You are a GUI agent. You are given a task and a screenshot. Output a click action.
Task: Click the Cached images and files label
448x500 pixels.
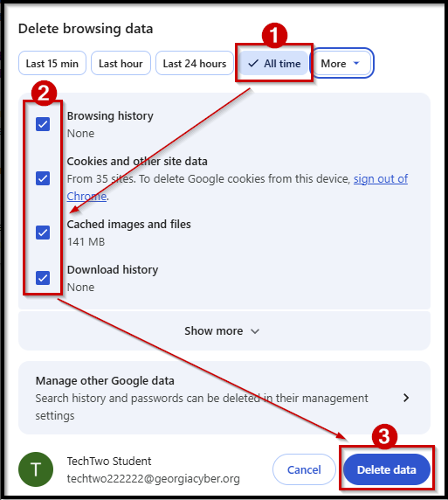coord(128,224)
